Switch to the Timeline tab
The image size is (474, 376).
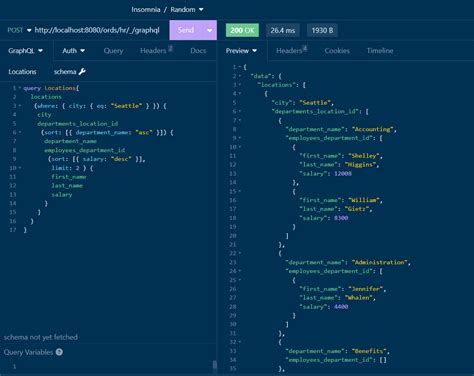tap(380, 51)
